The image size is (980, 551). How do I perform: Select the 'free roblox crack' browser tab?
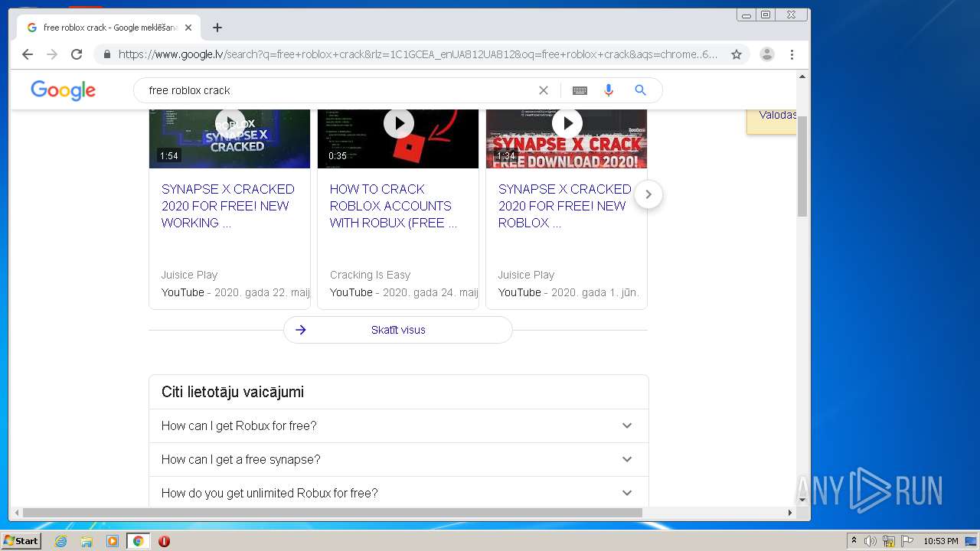click(109, 28)
